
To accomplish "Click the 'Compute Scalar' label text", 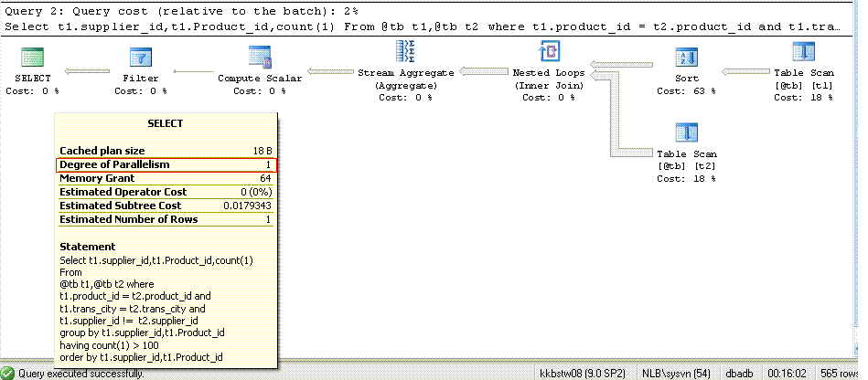I will (x=260, y=79).
